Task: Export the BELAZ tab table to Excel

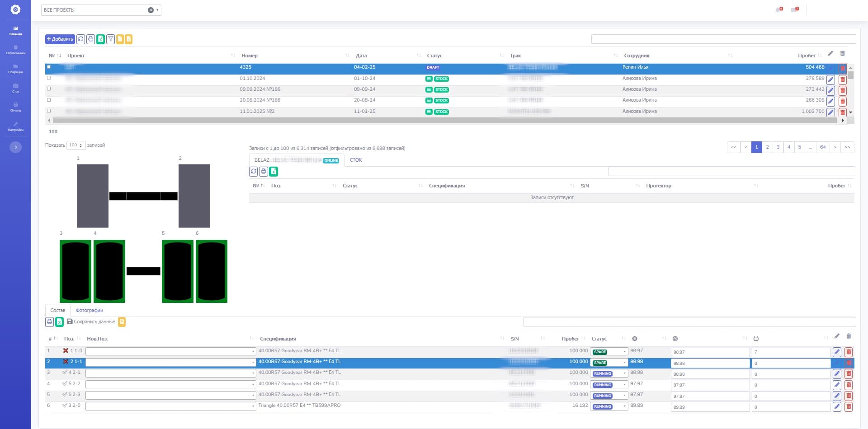Action: [274, 172]
